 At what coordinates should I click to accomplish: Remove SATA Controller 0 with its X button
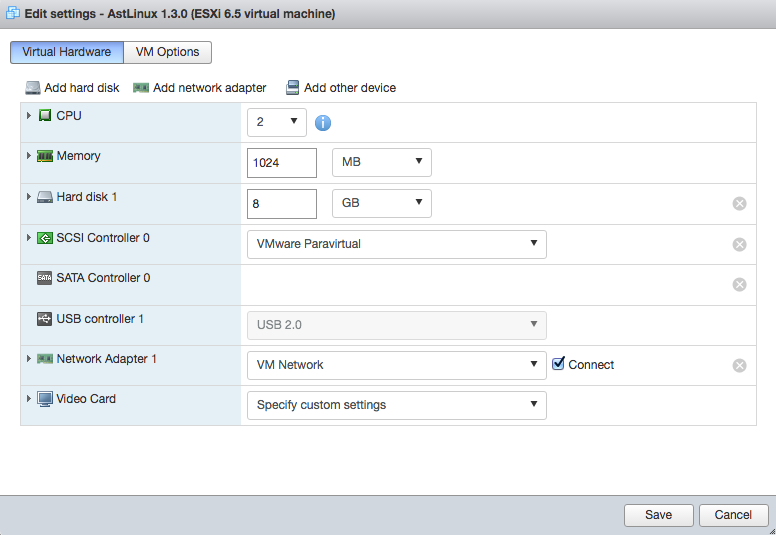coord(739,285)
